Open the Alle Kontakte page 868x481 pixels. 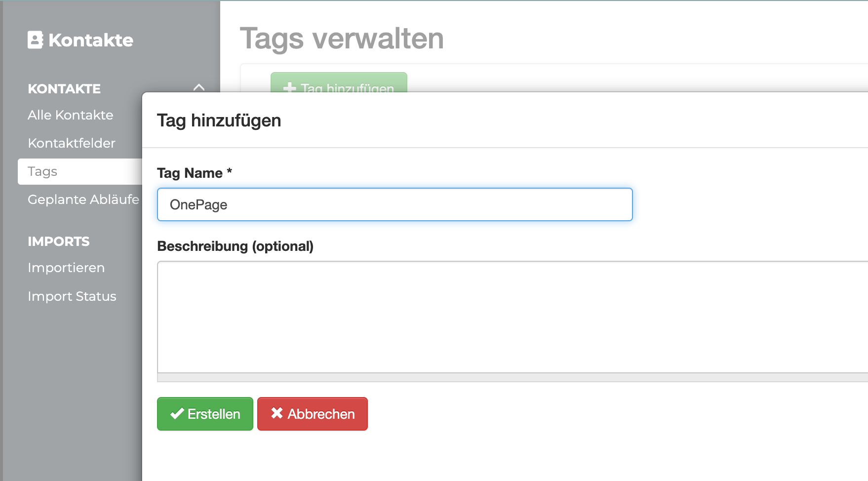pos(71,115)
